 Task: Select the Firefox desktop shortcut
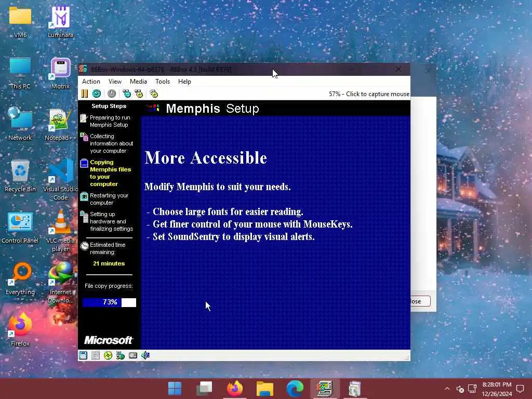[20, 330]
